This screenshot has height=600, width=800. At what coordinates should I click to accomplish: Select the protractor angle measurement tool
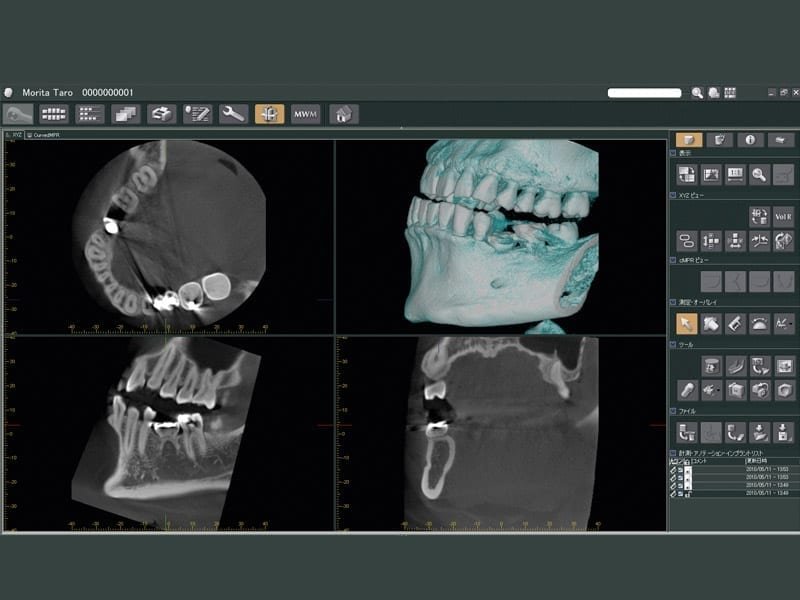(x=759, y=323)
